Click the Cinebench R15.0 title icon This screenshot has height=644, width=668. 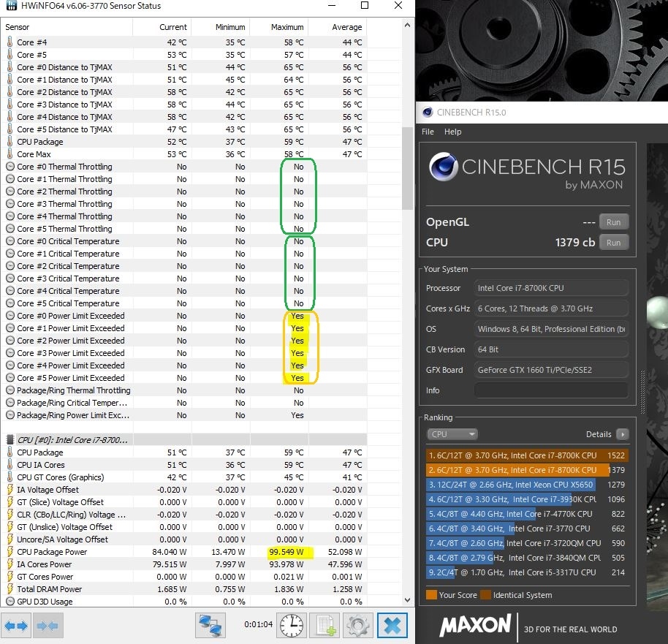tap(428, 112)
